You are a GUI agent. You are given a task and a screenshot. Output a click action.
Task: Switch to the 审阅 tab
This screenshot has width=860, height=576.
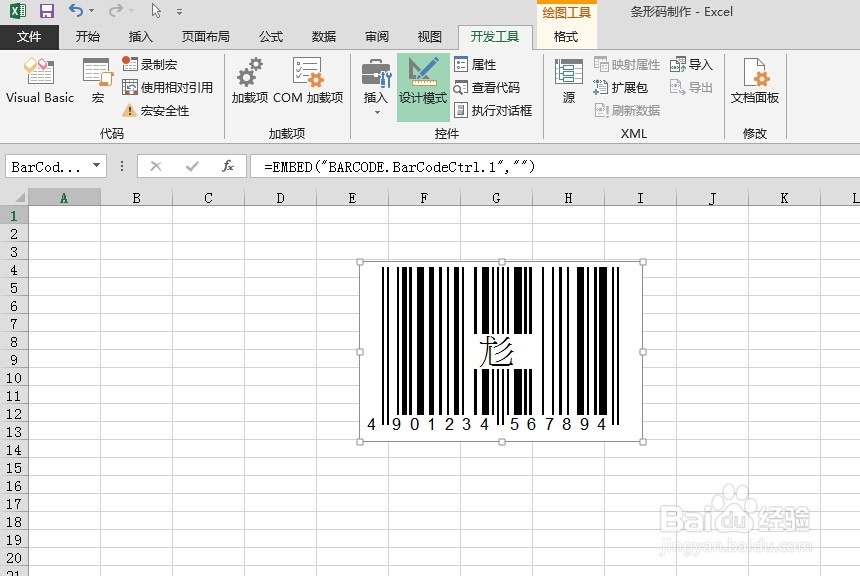377,37
